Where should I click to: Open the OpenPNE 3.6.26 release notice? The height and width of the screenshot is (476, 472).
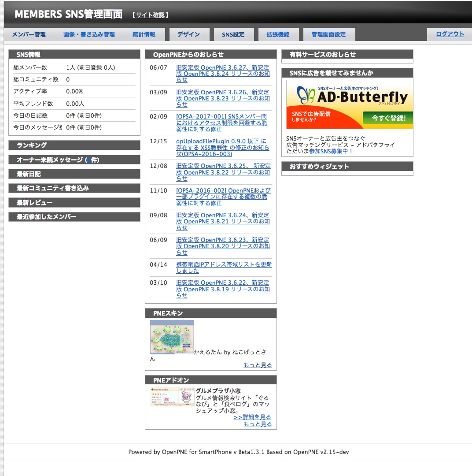tap(223, 98)
